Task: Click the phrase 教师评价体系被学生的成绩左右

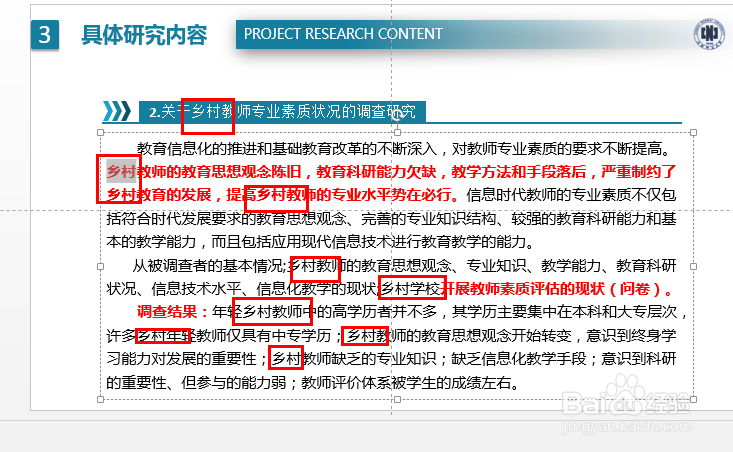Action: pos(406,383)
